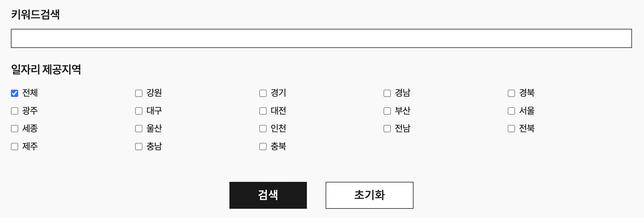Screen dimensions: 644x218
Task: Select the 부산 region checkbox
Action: tap(387, 111)
